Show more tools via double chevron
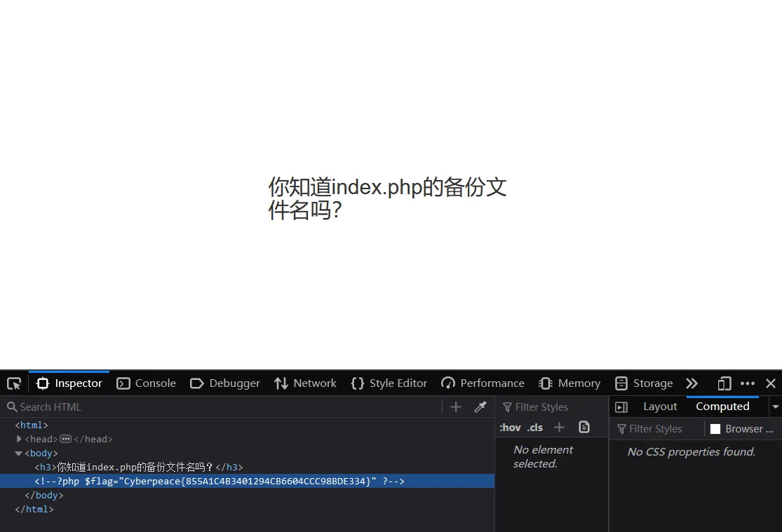782x532 pixels. click(x=692, y=383)
